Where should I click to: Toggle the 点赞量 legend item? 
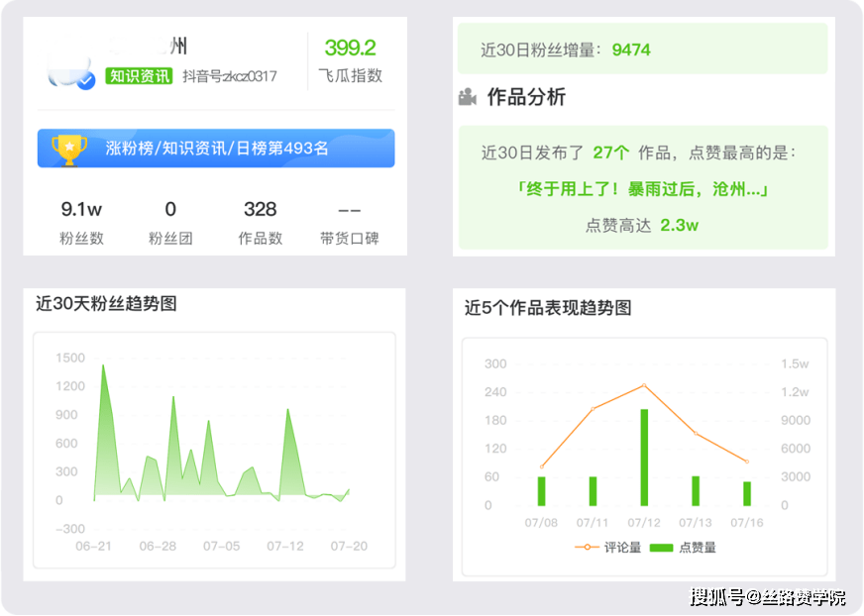coord(684,547)
